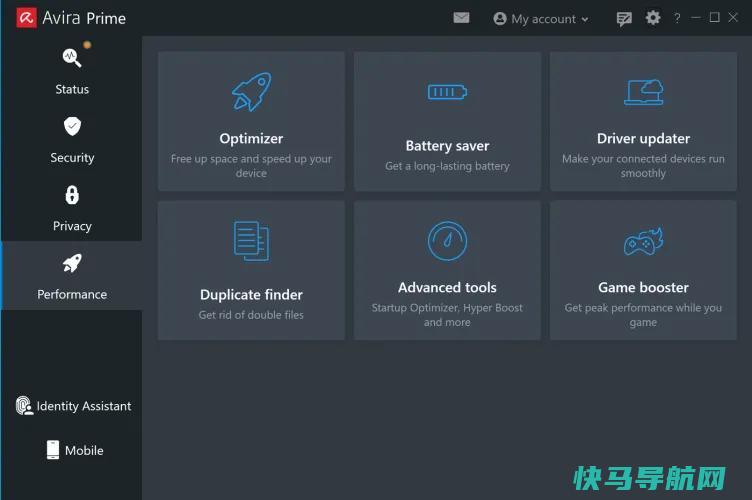
Task: Open the feedback chat icon
Action: [623, 19]
